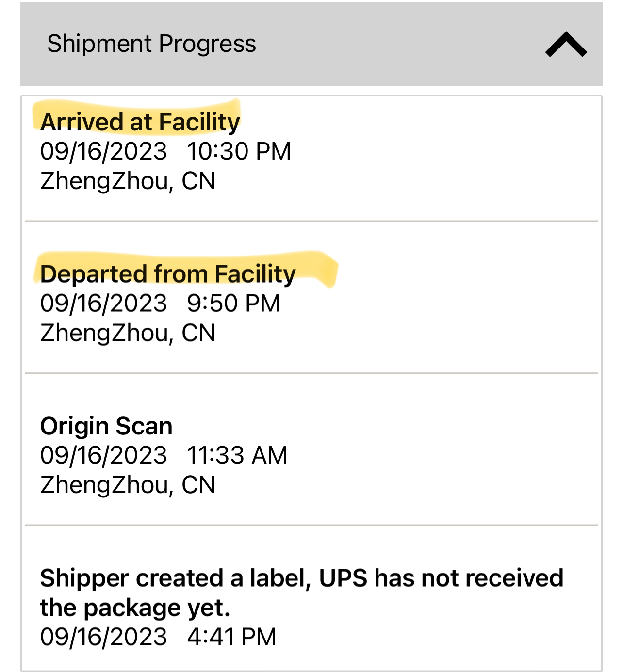Click the Origin Scan date 09/16/2023
Image resolution: width=623 pixels, height=672 pixels.
pos(103,455)
